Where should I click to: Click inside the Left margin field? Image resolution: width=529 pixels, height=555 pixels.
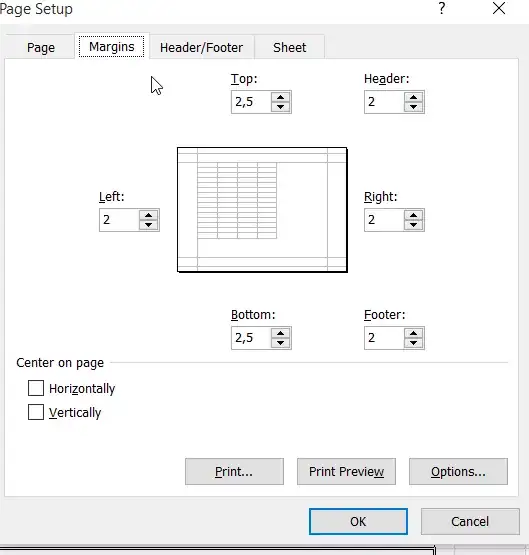tap(119, 220)
